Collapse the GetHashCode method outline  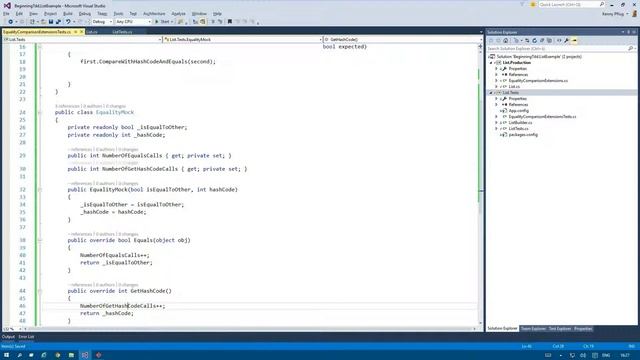coord(40,291)
